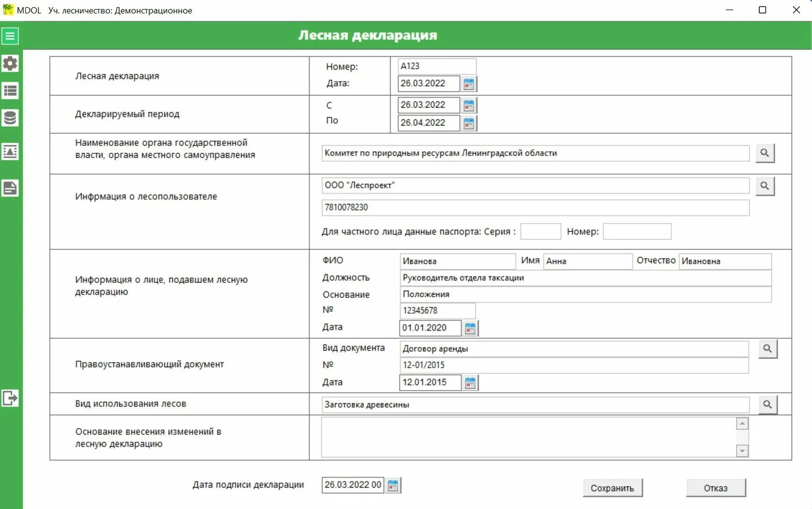
Task: Minimize the MDOL window
Action: (730, 10)
